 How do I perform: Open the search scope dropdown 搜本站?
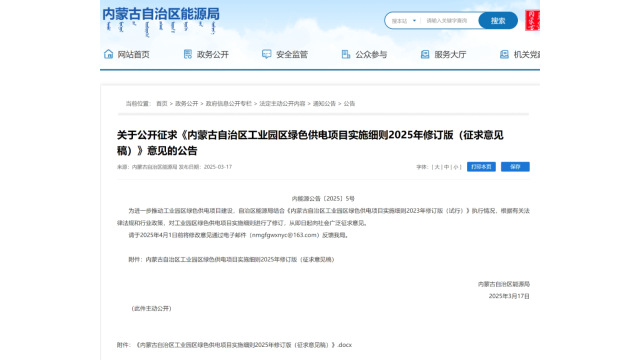coord(404,21)
